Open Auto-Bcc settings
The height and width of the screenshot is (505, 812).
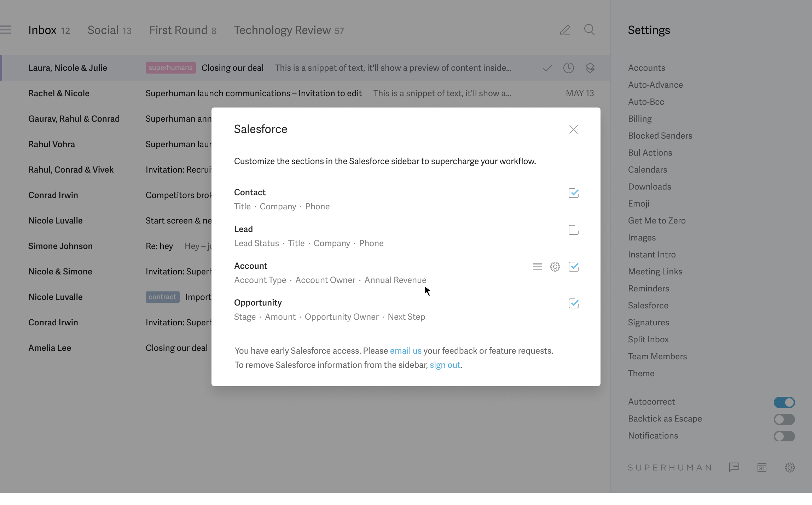(x=646, y=102)
